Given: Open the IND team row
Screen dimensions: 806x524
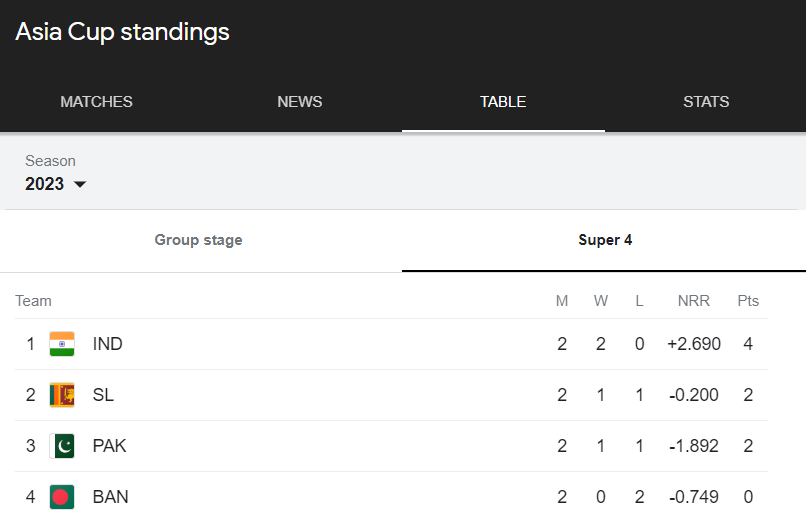Looking at the screenshot, I should pyautogui.click(x=391, y=344).
